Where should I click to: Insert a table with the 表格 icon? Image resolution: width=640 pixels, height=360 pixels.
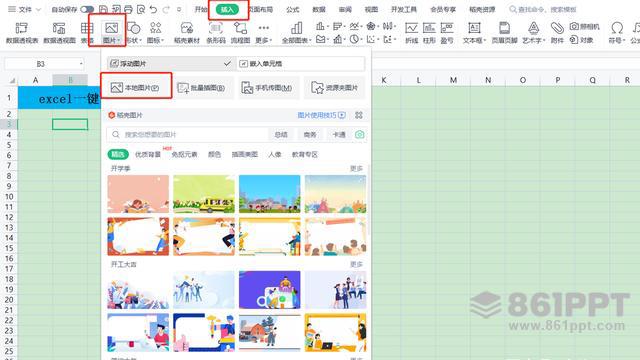coord(87,28)
